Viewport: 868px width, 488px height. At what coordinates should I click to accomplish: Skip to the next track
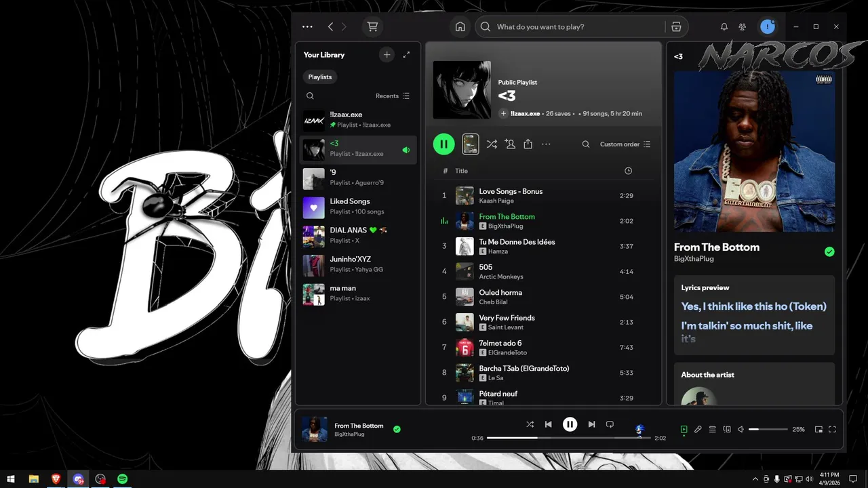pyautogui.click(x=591, y=424)
